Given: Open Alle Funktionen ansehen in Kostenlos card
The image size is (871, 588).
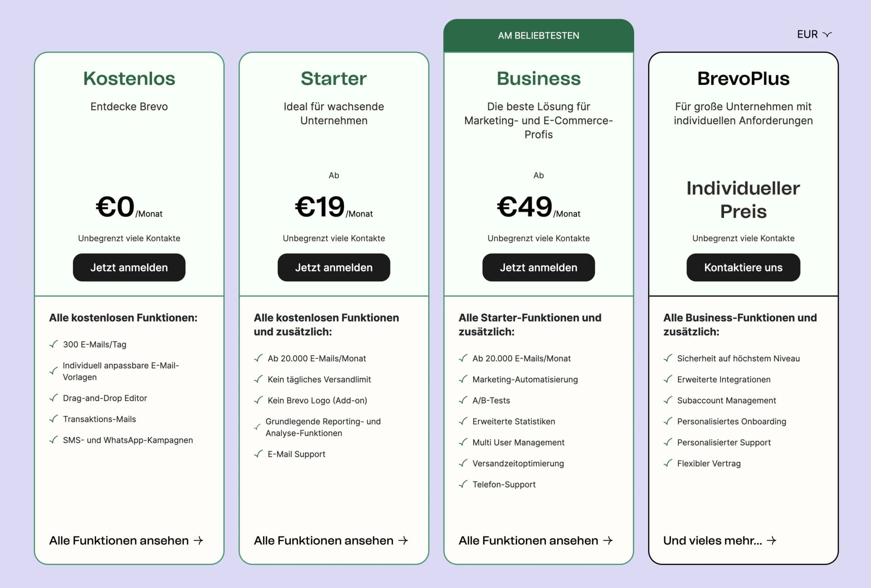Looking at the screenshot, I should (x=126, y=540).
